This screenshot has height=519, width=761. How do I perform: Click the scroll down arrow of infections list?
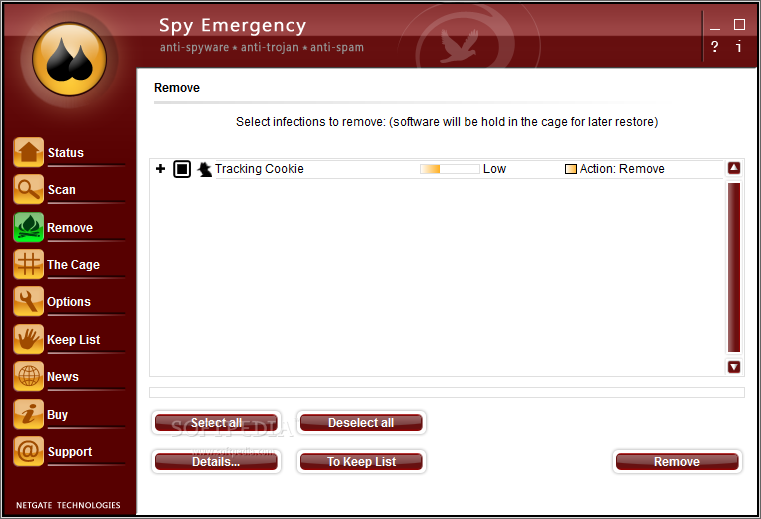coord(734,367)
